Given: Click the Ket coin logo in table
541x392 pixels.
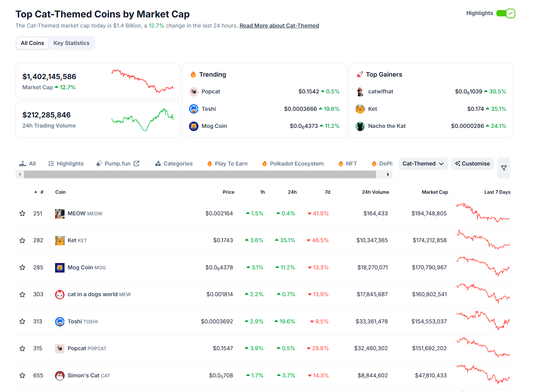Looking at the screenshot, I should point(60,240).
